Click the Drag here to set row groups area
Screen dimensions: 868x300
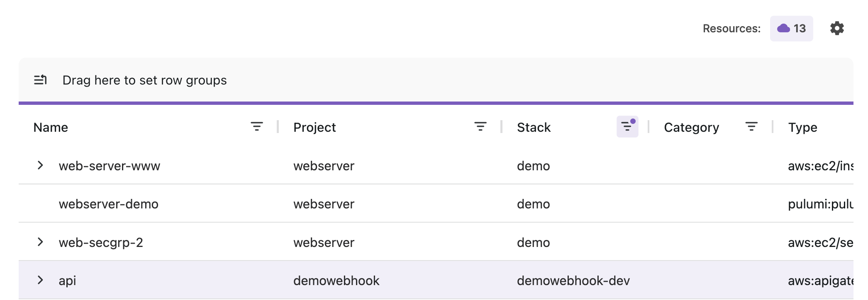[436, 80]
